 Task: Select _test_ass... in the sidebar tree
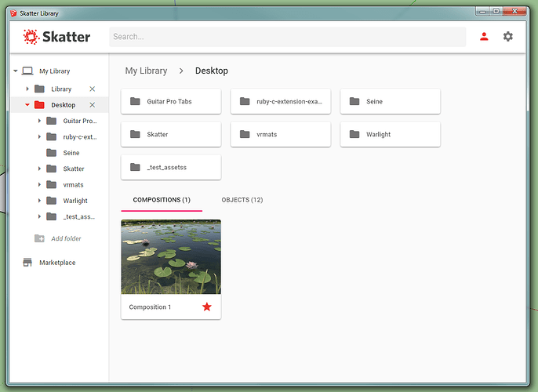[79, 216]
